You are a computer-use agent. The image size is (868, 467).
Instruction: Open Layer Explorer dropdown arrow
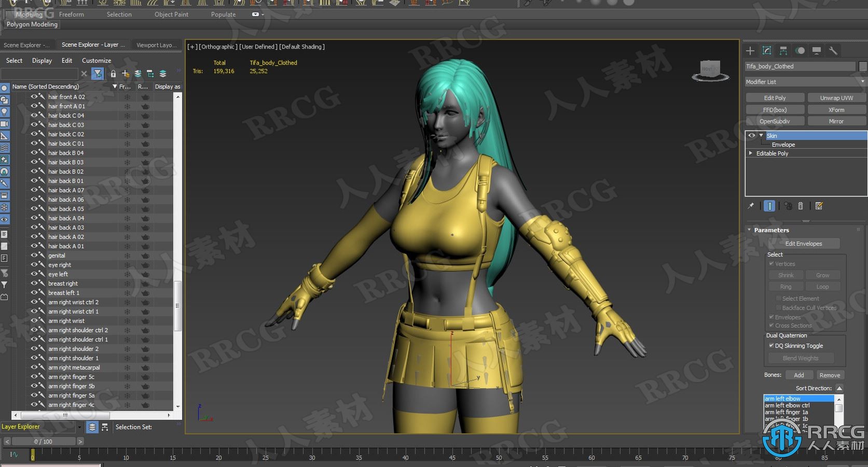[x=79, y=427]
